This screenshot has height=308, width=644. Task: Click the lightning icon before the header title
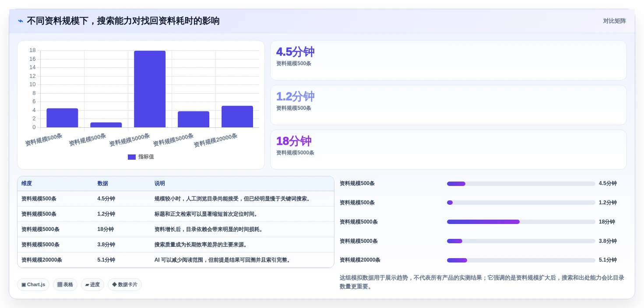[21, 21]
